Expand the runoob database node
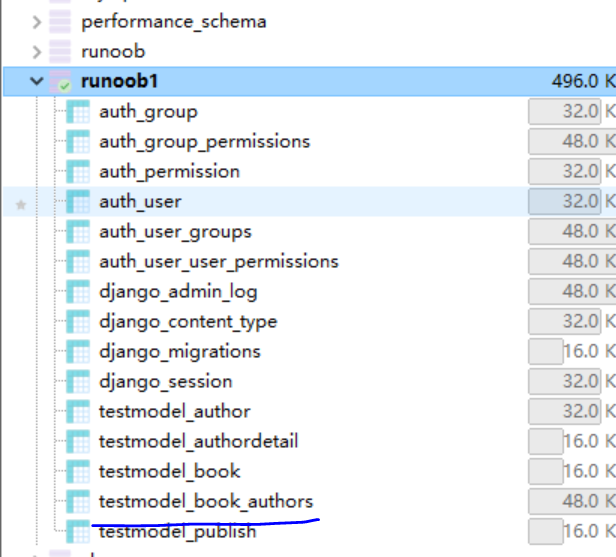The height and width of the screenshot is (557, 616). click(37, 51)
